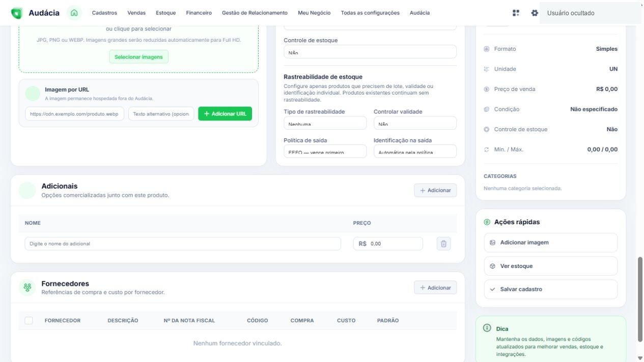
Task: Click the Audácia shield logo
Action: tap(17, 13)
